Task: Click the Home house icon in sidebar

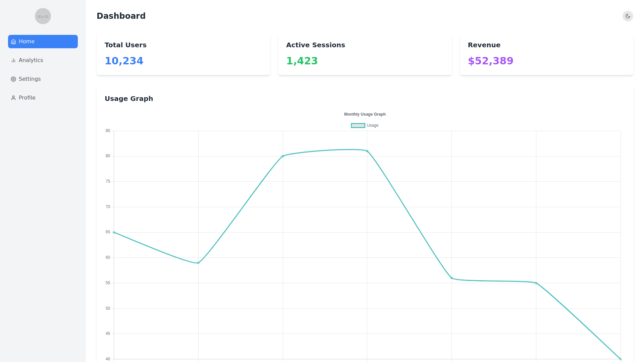Action: pos(13,42)
